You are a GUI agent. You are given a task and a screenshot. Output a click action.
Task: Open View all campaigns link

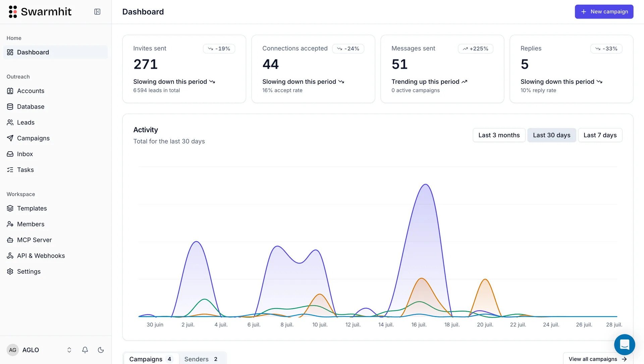click(x=598, y=359)
